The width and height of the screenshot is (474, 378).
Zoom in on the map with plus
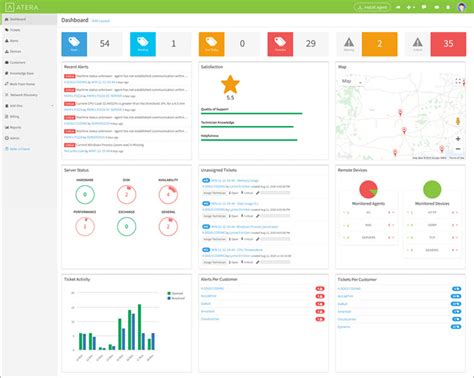(x=458, y=139)
